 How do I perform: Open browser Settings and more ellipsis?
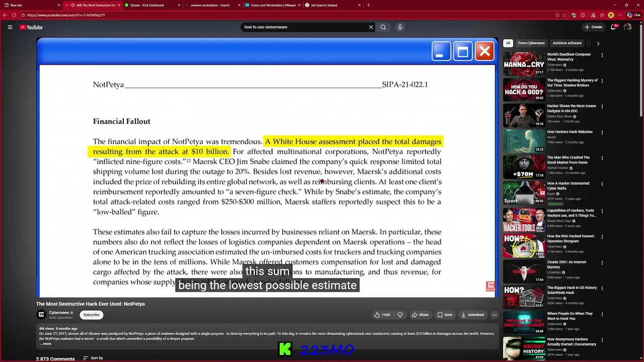[620, 15]
